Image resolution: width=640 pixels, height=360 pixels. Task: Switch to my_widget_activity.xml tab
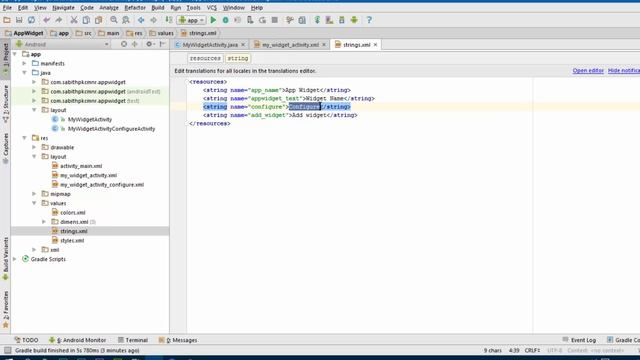pos(290,45)
